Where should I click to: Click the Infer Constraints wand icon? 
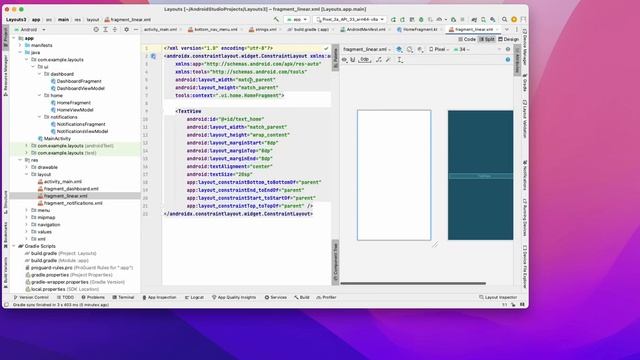point(389,60)
